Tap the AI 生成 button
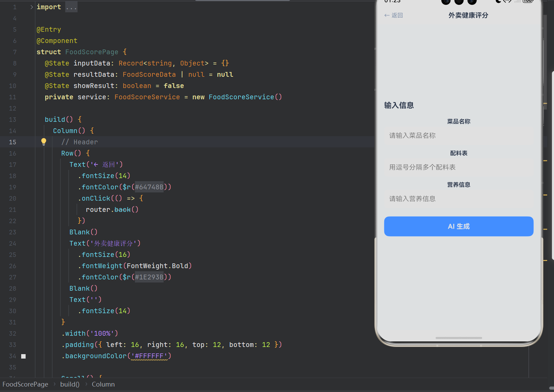 click(459, 226)
